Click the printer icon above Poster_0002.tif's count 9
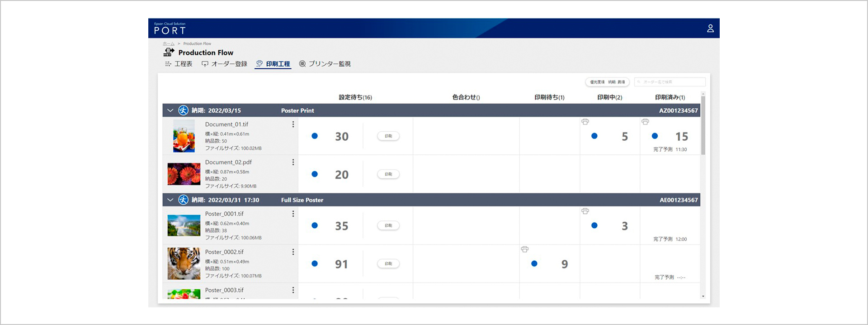Viewport: 868px width, 325px height. (524, 249)
